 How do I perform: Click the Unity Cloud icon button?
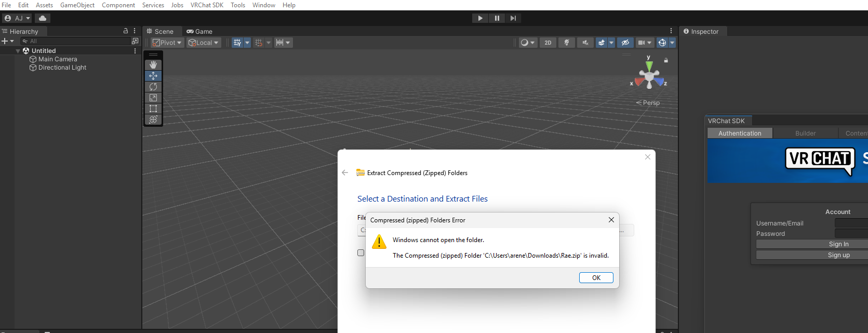point(43,18)
